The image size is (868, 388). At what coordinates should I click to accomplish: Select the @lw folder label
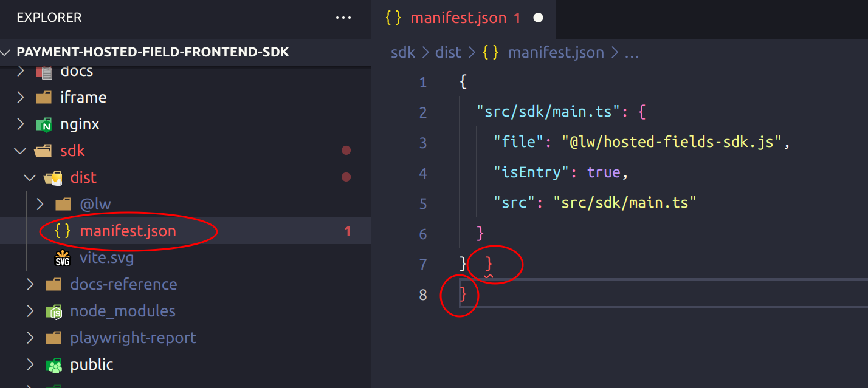pyautogui.click(x=95, y=204)
